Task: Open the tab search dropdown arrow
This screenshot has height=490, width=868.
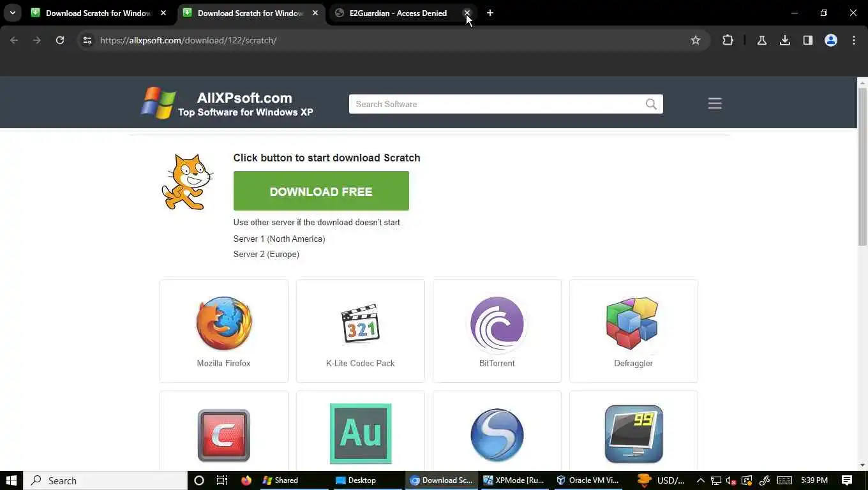Action: point(12,13)
